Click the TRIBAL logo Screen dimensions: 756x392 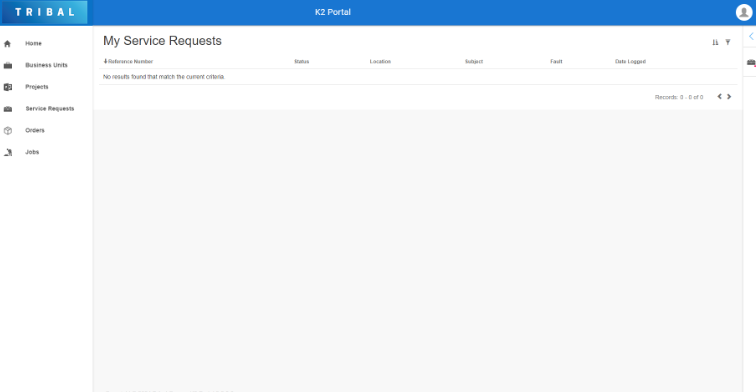click(44, 13)
